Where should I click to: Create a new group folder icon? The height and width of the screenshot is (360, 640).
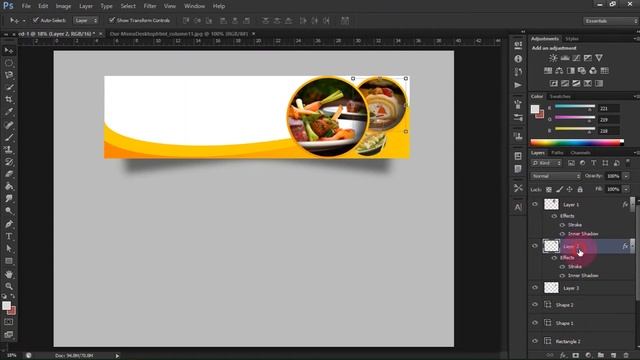click(x=601, y=356)
